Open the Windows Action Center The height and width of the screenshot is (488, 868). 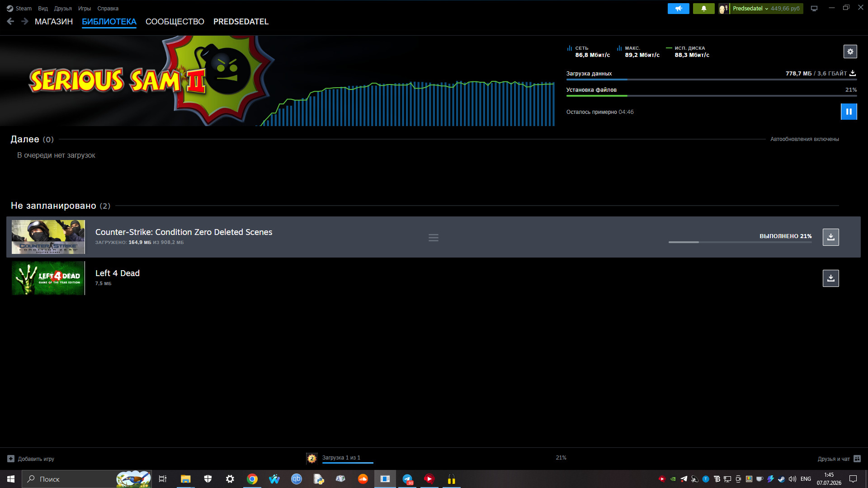[x=853, y=479]
